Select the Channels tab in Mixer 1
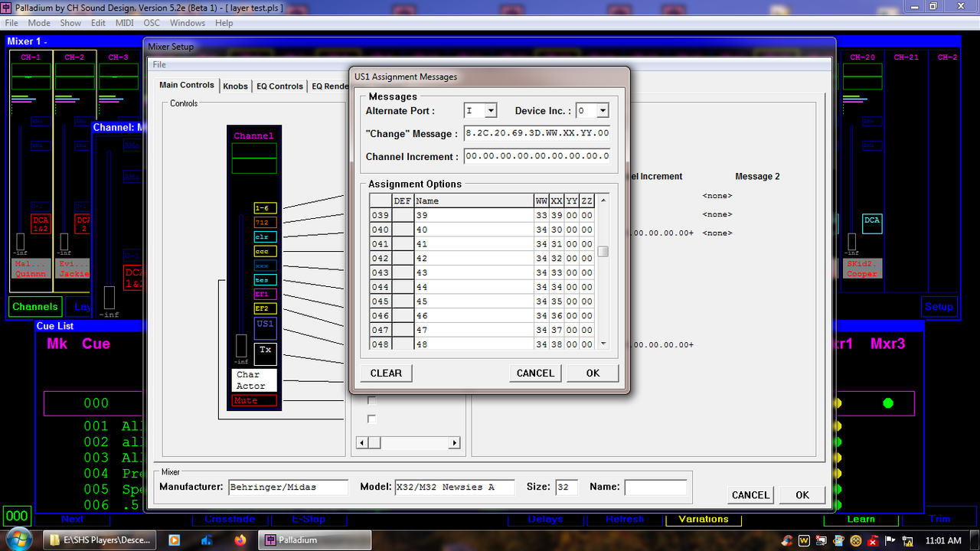The height and width of the screenshot is (551, 980). (34, 307)
